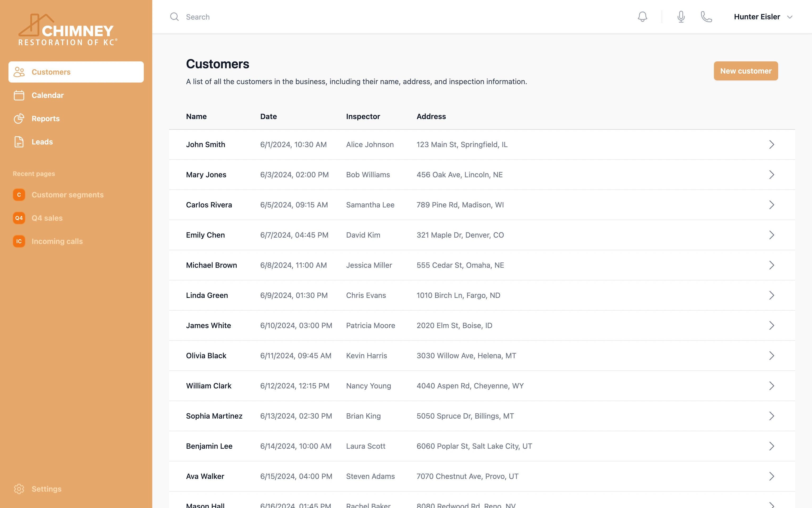This screenshot has width=812, height=508.
Task: Click the phone call icon
Action: 706,17
